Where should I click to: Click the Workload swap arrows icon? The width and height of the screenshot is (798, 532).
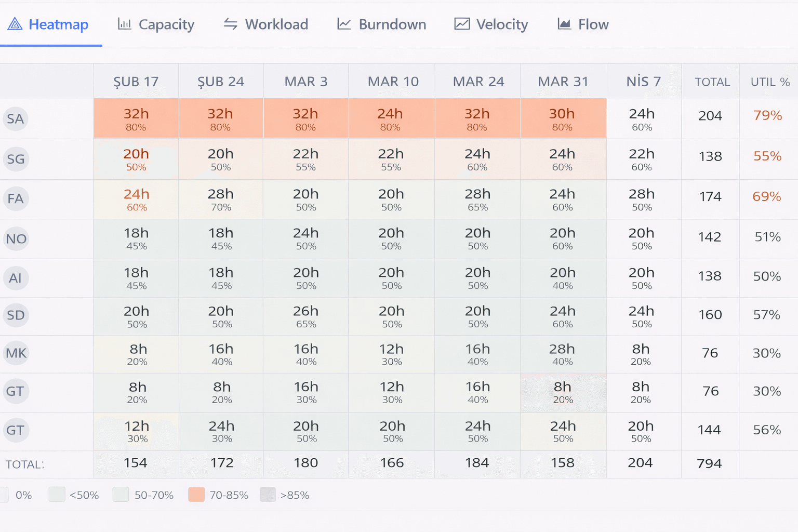[x=231, y=24]
